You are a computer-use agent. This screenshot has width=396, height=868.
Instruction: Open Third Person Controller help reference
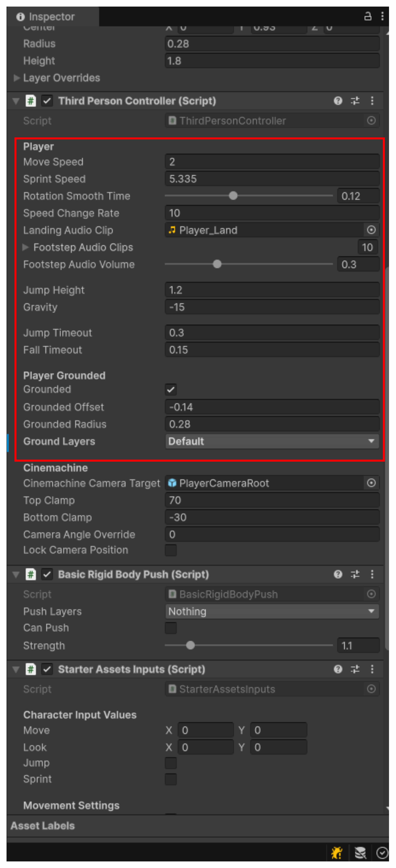tap(338, 101)
